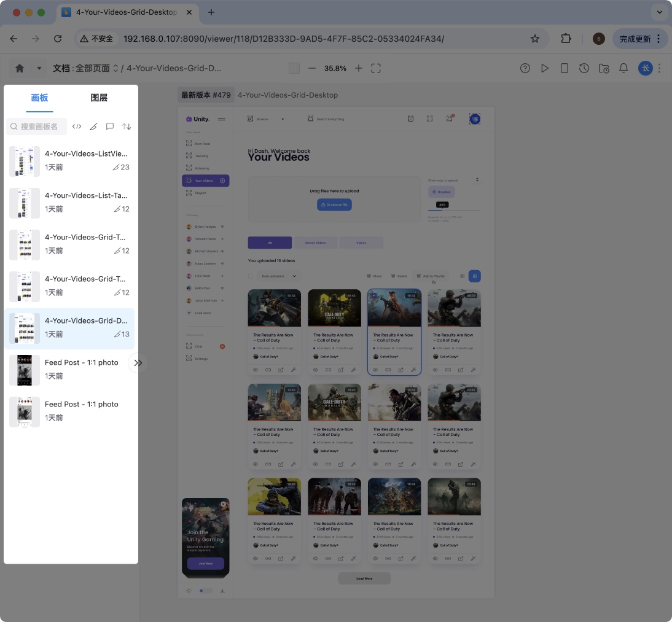This screenshot has width=672, height=622.
Task: Open the notifications bell icon
Action: click(x=623, y=68)
